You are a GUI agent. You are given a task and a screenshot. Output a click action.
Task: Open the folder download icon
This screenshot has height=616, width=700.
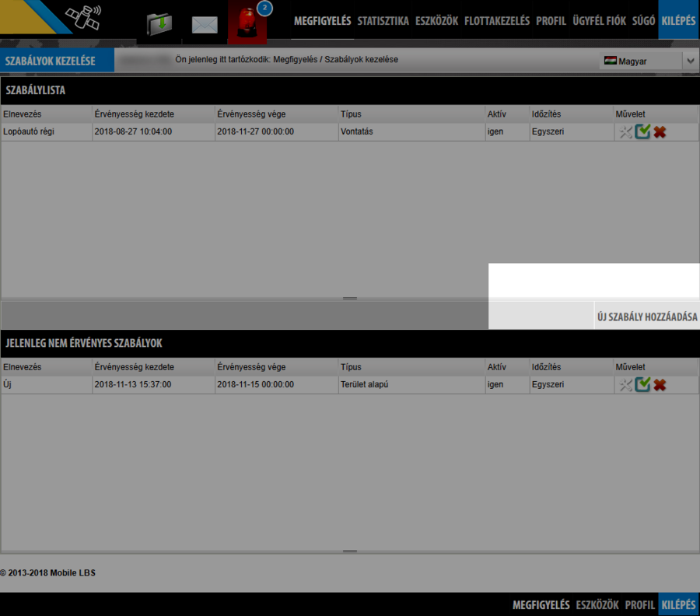[159, 24]
